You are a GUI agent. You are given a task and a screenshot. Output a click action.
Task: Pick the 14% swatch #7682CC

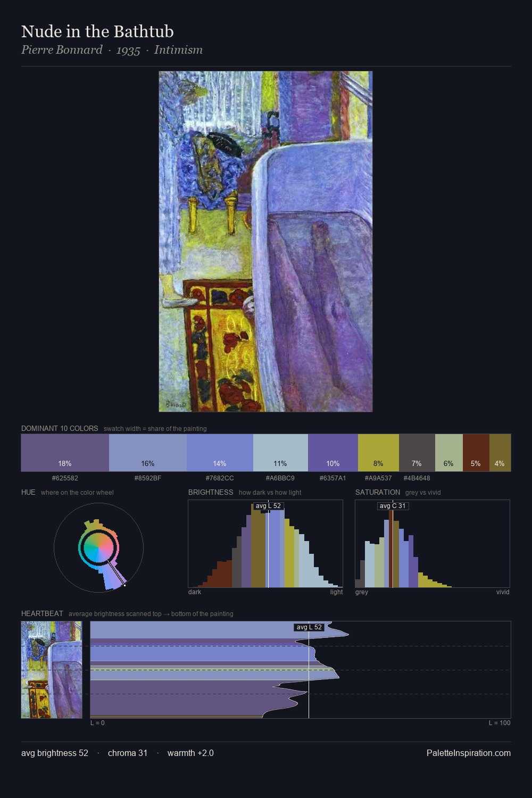point(220,453)
